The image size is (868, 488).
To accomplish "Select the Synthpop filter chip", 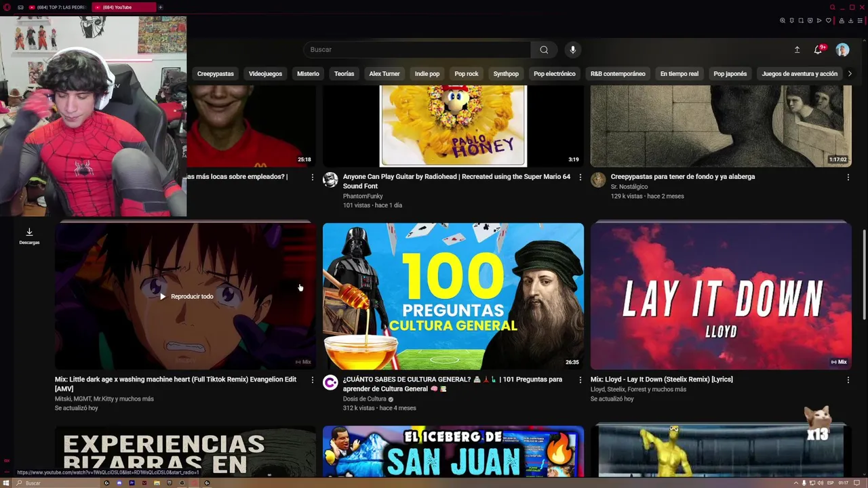I will [x=506, y=74].
